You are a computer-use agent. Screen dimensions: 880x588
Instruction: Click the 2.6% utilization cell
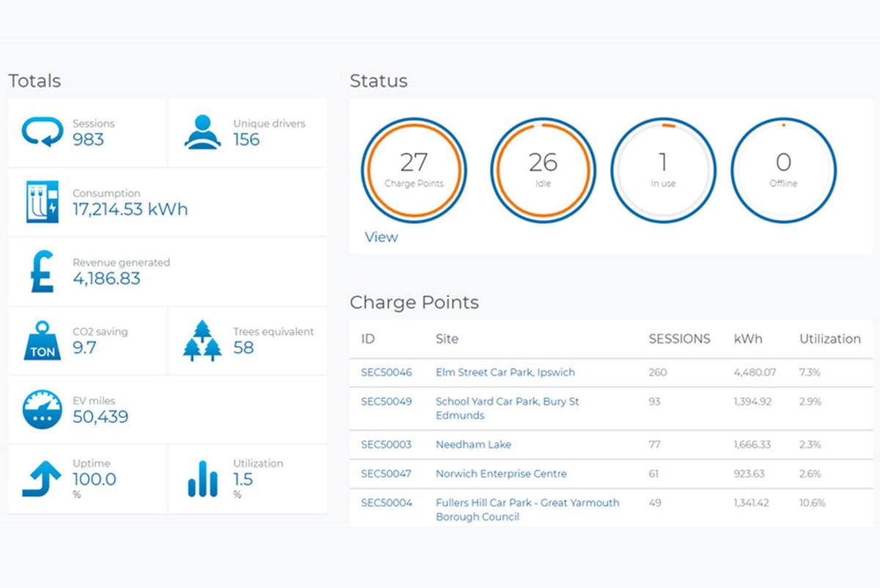click(810, 474)
